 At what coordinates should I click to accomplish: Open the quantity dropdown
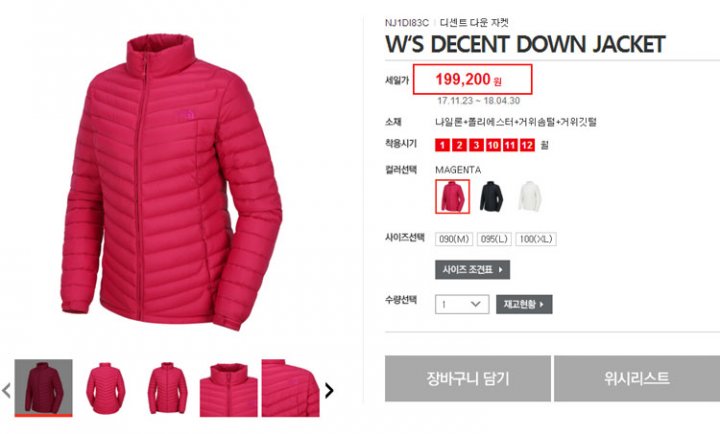462,304
